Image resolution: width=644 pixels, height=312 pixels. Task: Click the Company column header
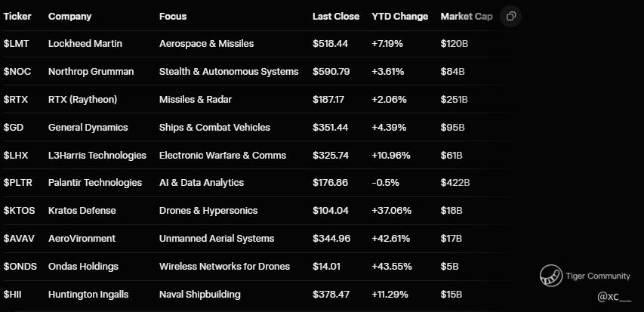[68, 17]
